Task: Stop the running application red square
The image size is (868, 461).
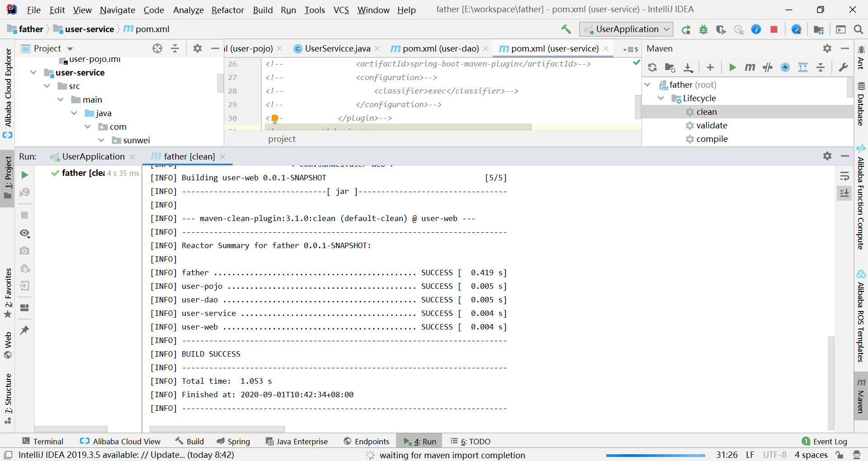Action: (774, 29)
